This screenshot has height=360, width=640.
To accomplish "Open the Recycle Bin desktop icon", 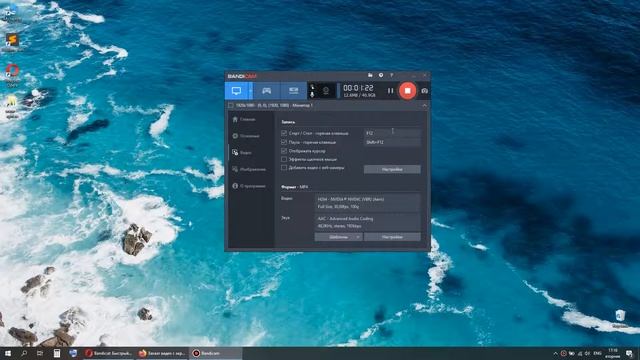I will pos(620,319).
